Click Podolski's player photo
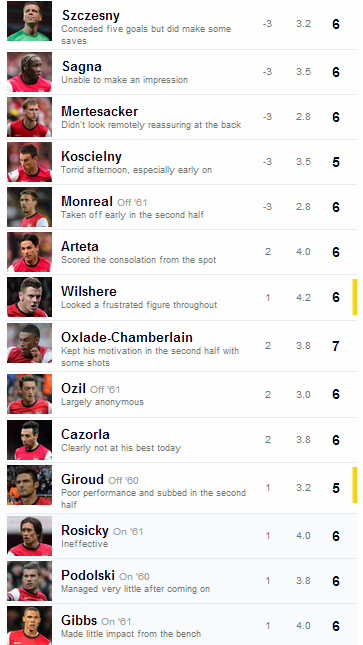Viewport: 363px width, 645px height. tap(29, 581)
